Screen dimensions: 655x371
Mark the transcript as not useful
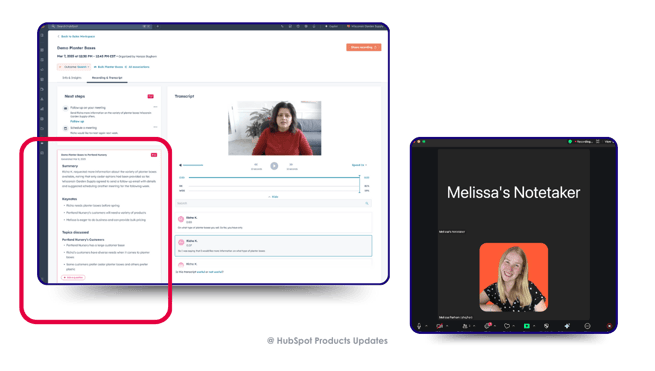coord(216,272)
